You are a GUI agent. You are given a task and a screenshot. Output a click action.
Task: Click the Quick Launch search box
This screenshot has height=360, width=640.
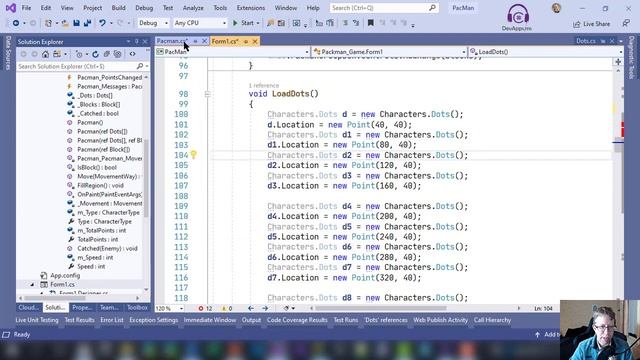tap(384, 8)
